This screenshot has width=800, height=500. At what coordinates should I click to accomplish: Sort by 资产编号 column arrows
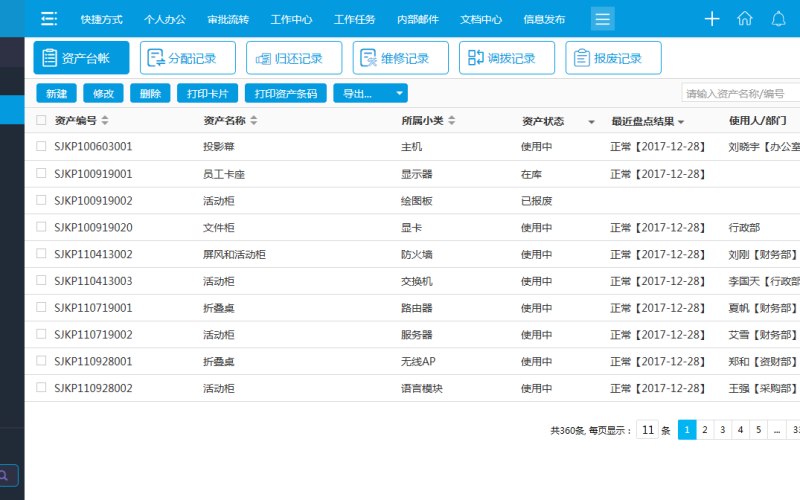[105, 120]
